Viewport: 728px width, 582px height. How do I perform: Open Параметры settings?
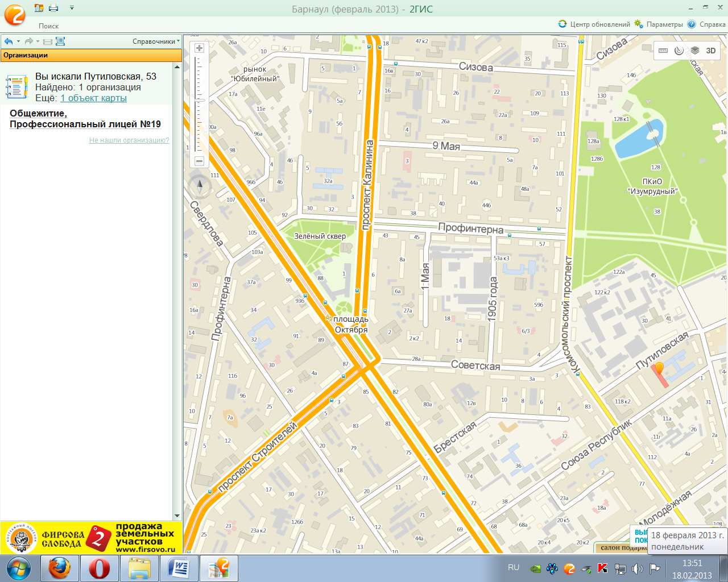coord(659,24)
